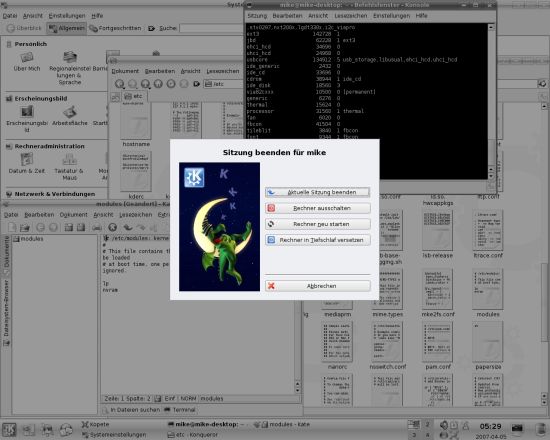Screen dimensions: 550x440
Task: Click 'Rechner in Tiefschlaf versetzen' button
Action: (x=317, y=240)
